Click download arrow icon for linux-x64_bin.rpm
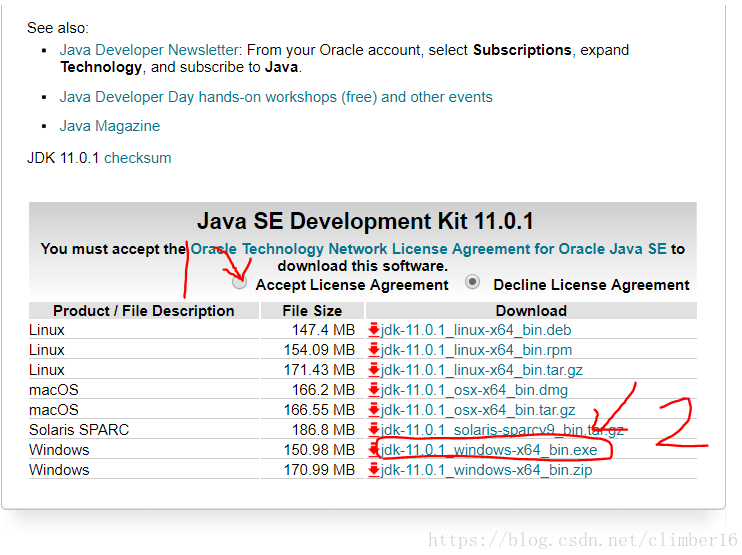This screenshot has height=555, width=742. coord(374,350)
